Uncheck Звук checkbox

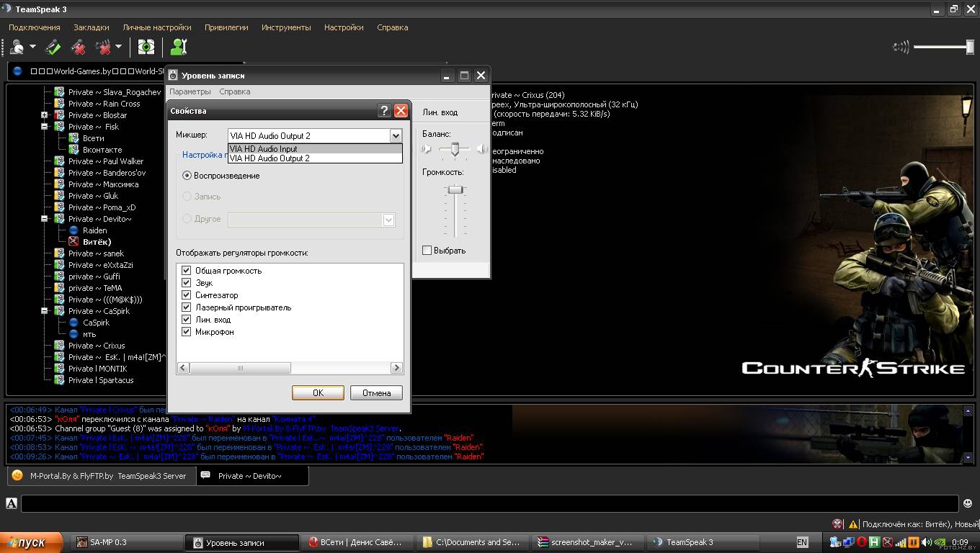(186, 283)
